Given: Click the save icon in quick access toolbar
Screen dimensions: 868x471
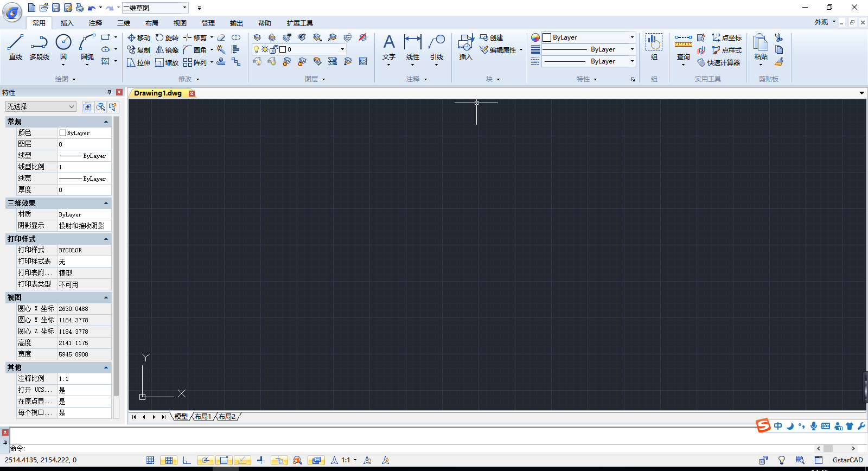Looking at the screenshot, I should coord(55,8).
